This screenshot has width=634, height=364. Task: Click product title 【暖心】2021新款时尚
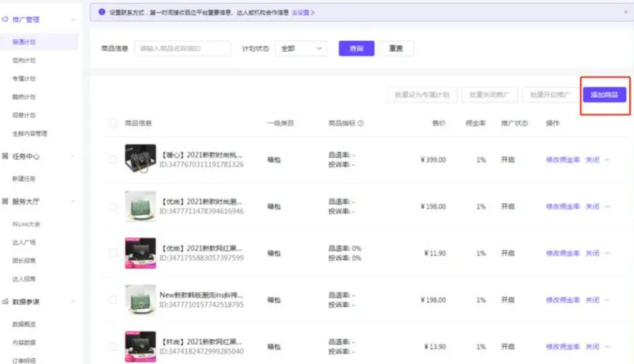[x=201, y=155]
